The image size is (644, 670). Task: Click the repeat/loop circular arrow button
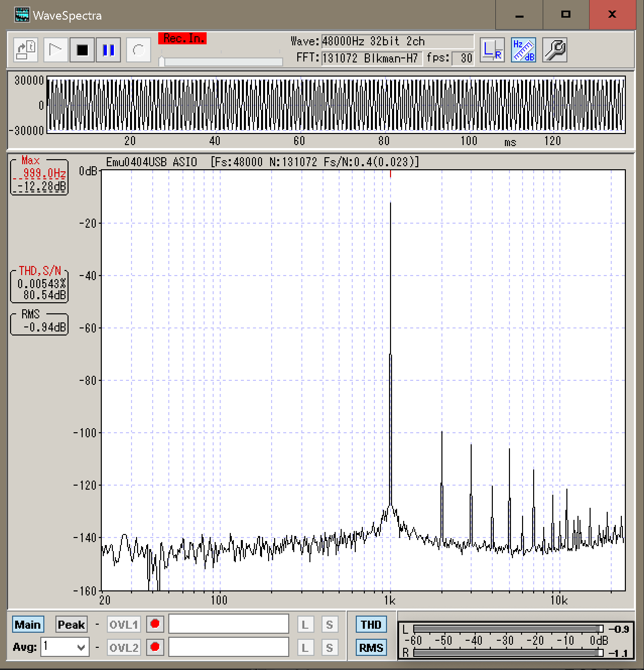[x=139, y=50]
